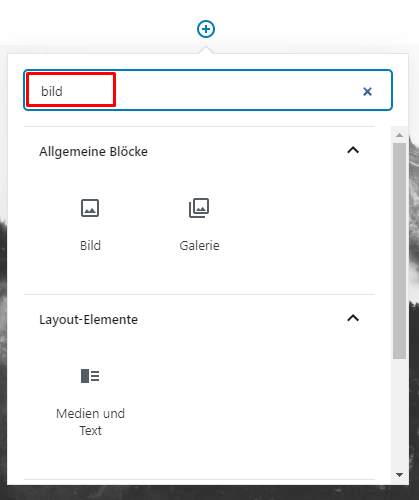The image size is (419, 500).
Task: Click into the block search field containing bild
Action: click(x=208, y=90)
